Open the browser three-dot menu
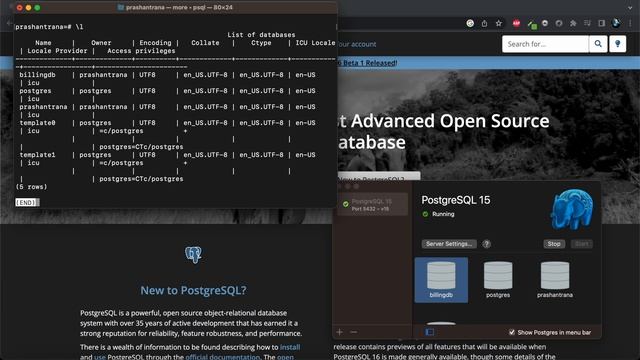This screenshot has height=360, width=640. tap(631, 23)
